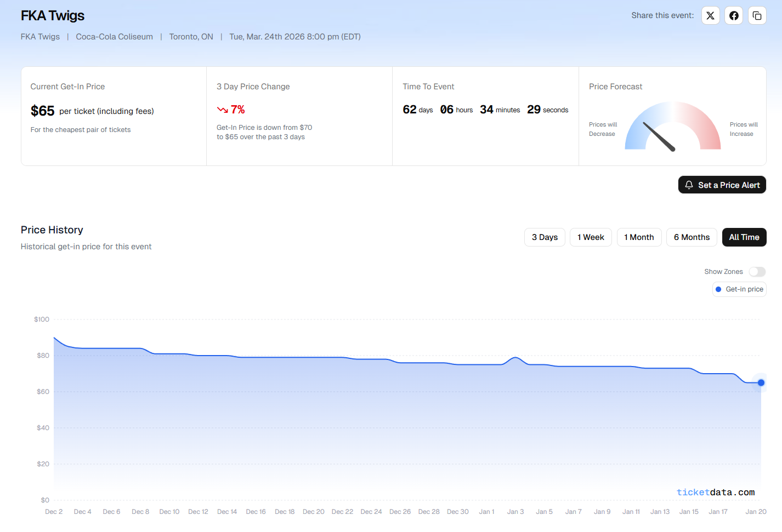Open the Toronto, ON location link

[191, 37]
